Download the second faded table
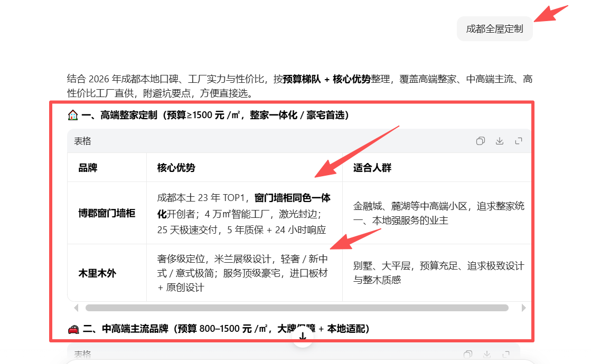This screenshot has width=591, height=364. tap(487, 354)
